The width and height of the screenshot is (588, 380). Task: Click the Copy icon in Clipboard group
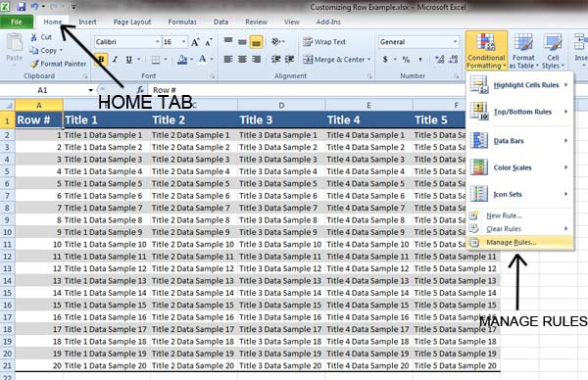34,50
